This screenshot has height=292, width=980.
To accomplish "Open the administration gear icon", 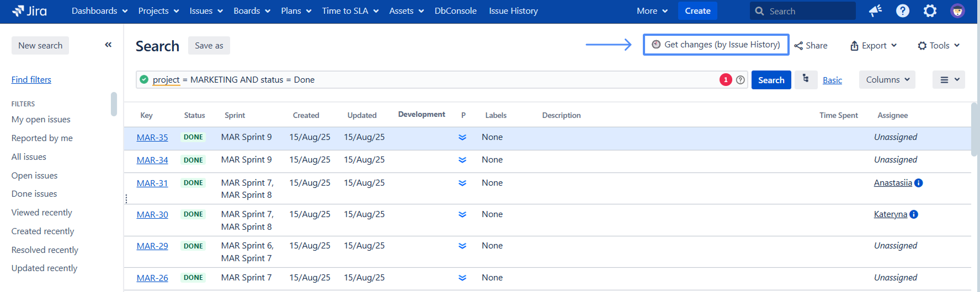I will coord(930,11).
